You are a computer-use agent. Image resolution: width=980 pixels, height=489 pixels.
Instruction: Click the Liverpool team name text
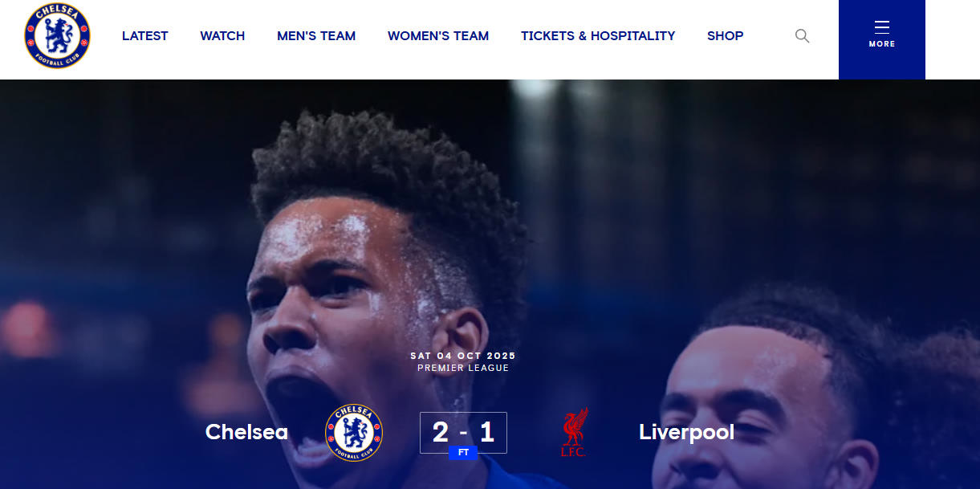(686, 433)
